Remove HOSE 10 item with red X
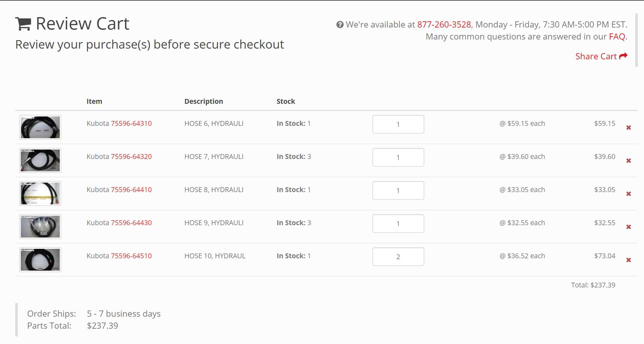Image resolution: width=644 pixels, height=344 pixels. tap(629, 260)
